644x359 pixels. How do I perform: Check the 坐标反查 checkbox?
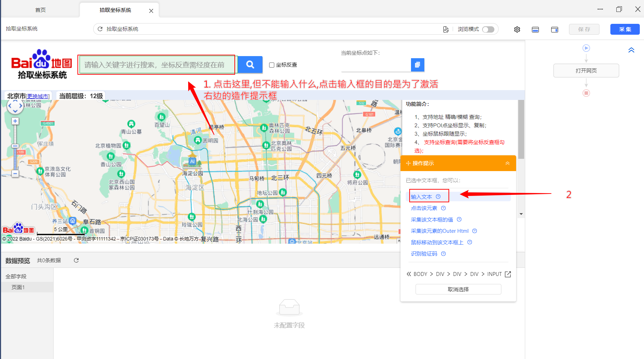tap(272, 65)
